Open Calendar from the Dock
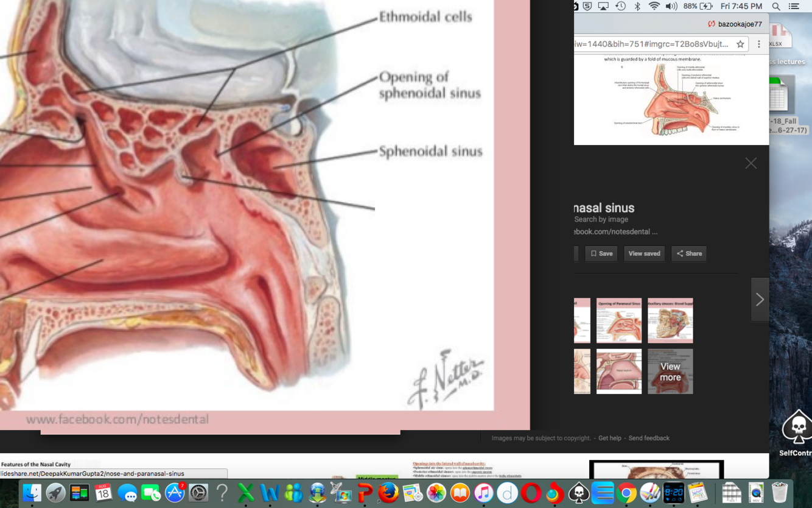Screen dimensions: 812x508 point(103,492)
